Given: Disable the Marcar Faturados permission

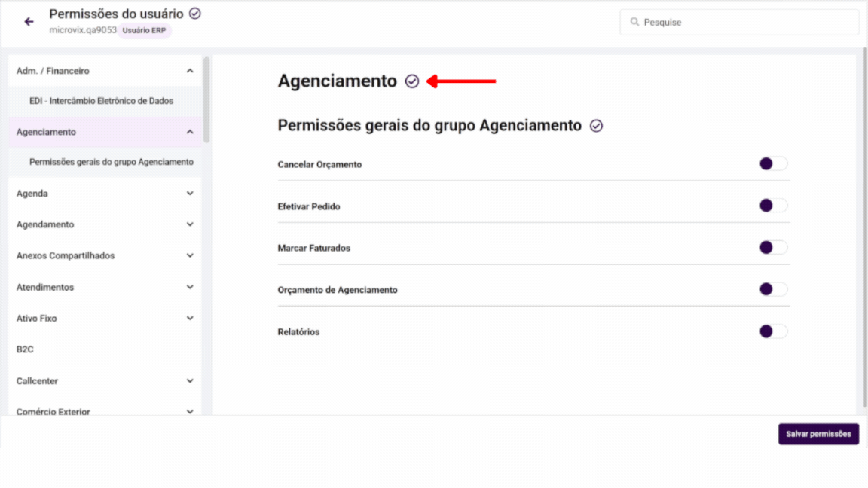Looking at the screenshot, I should coord(773,247).
